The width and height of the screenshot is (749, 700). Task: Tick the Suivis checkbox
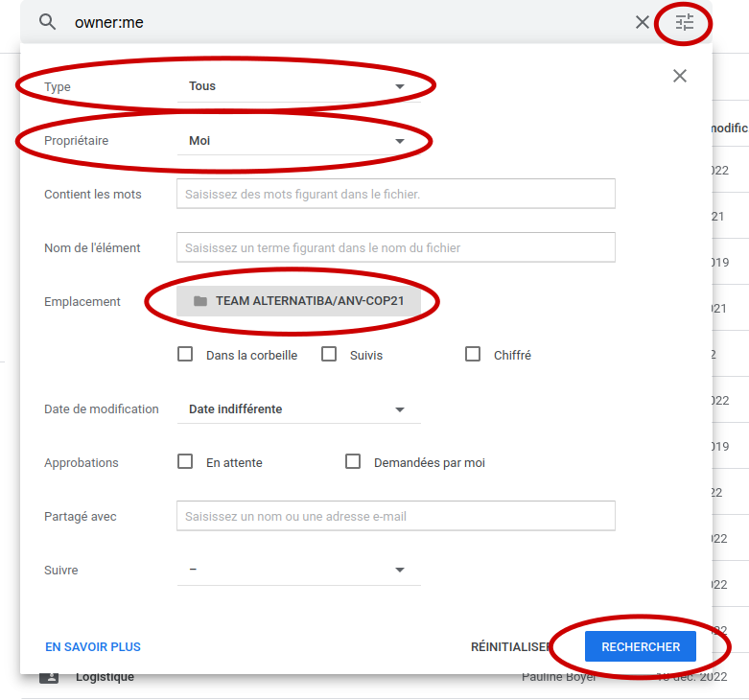click(329, 355)
